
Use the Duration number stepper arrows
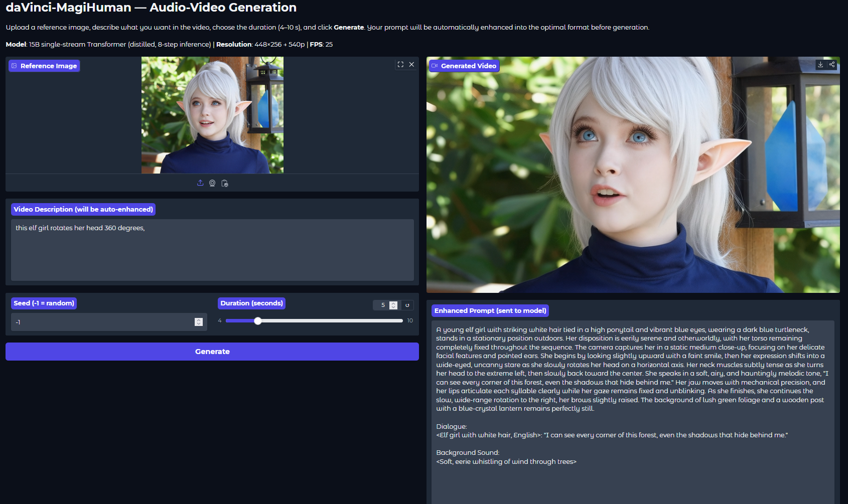click(393, 305)
